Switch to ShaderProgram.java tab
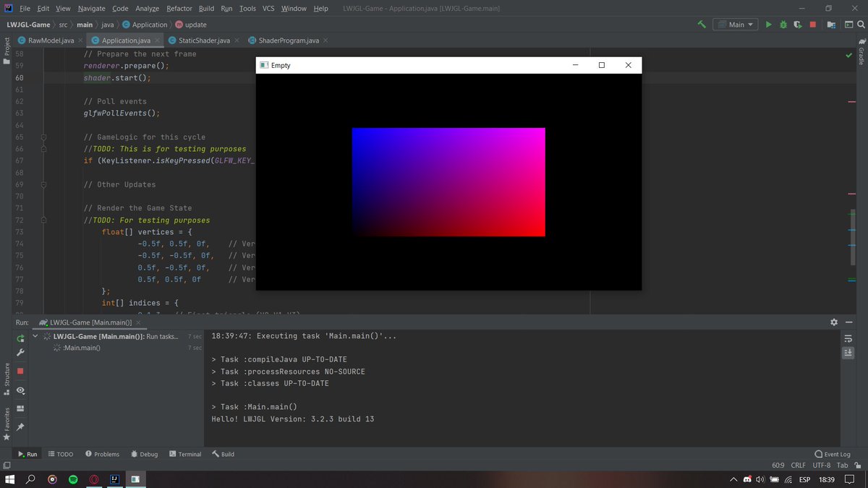 (x=287, y=40)
